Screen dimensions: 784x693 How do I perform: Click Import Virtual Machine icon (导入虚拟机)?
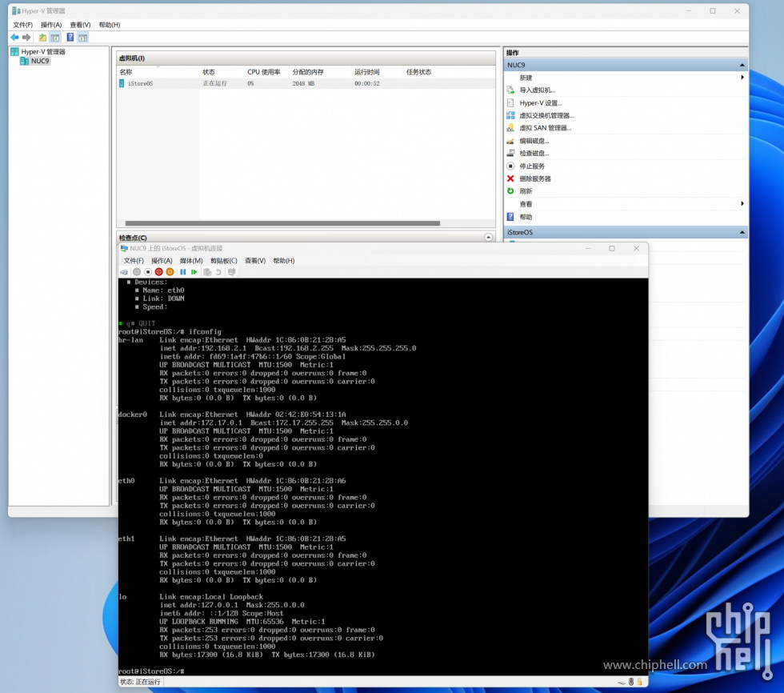(x=510, y=90)
